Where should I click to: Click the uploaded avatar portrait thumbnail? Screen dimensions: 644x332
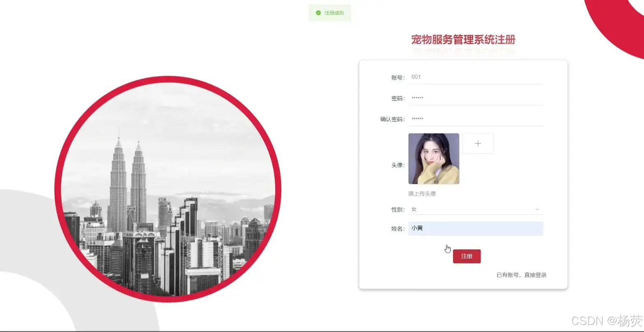click(434, 159)
